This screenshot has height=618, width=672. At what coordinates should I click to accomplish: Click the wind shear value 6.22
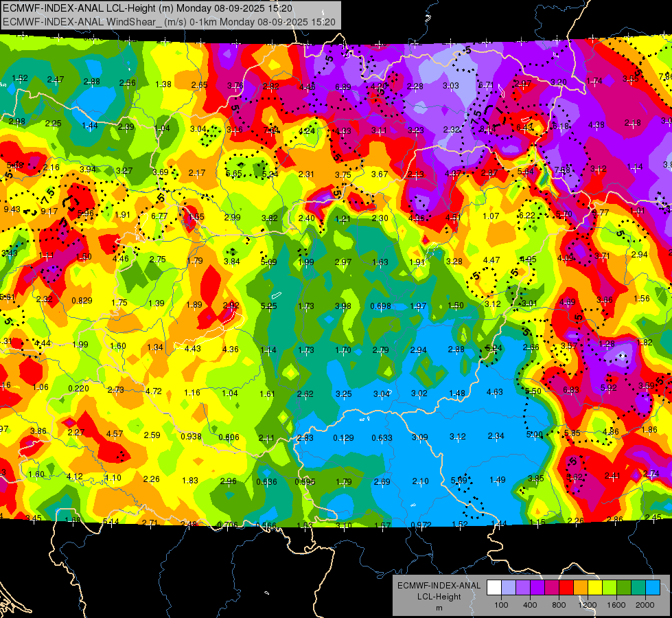tap(526, 216)
